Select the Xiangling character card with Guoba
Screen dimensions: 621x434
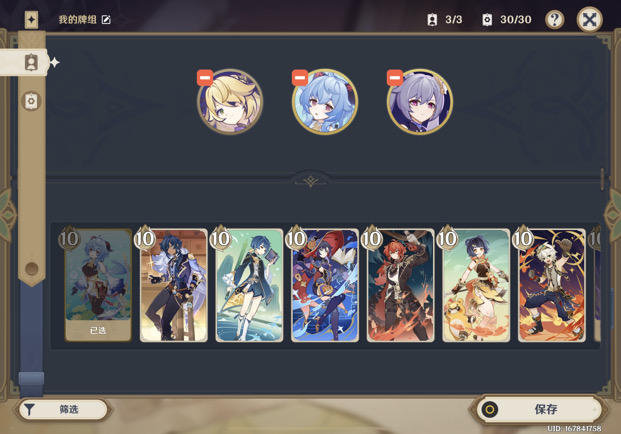point(476,285)
